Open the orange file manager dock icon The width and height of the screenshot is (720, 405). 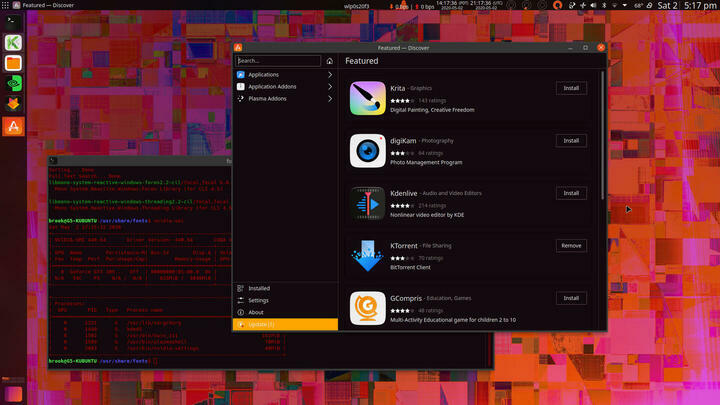(x=13, y=63)
